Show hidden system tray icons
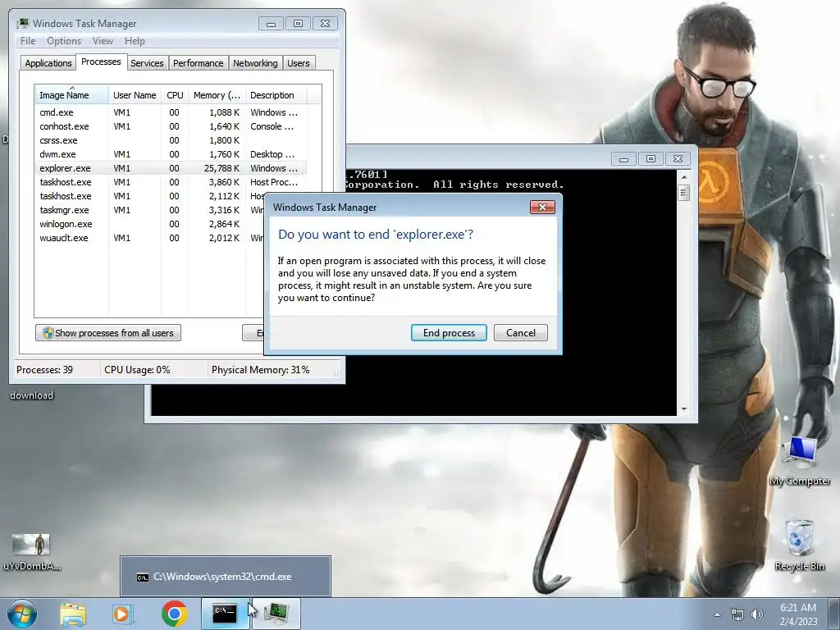Screen dimensions: 840x630 pos(717,614)
